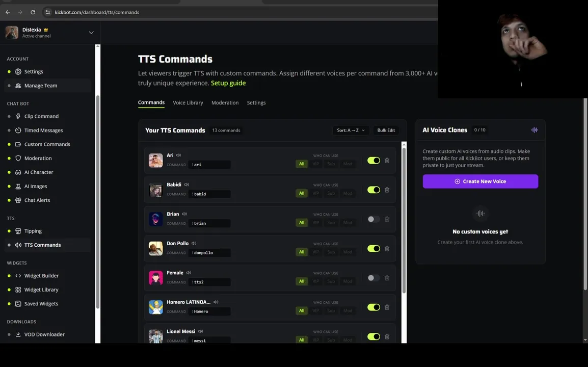The height and width of the screenshot is (367, 588).
Task: Click the Timed Messages clock icon
Action: tap(18, 130)
